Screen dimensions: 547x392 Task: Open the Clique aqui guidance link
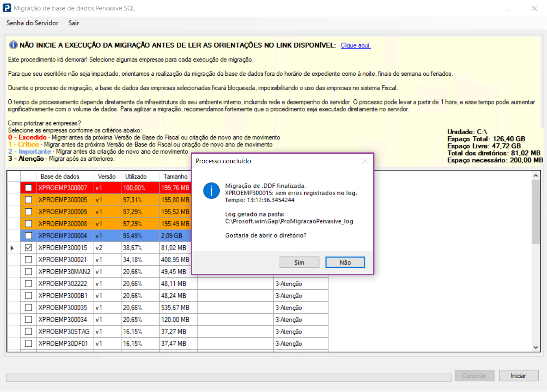[x=356, y=45]
